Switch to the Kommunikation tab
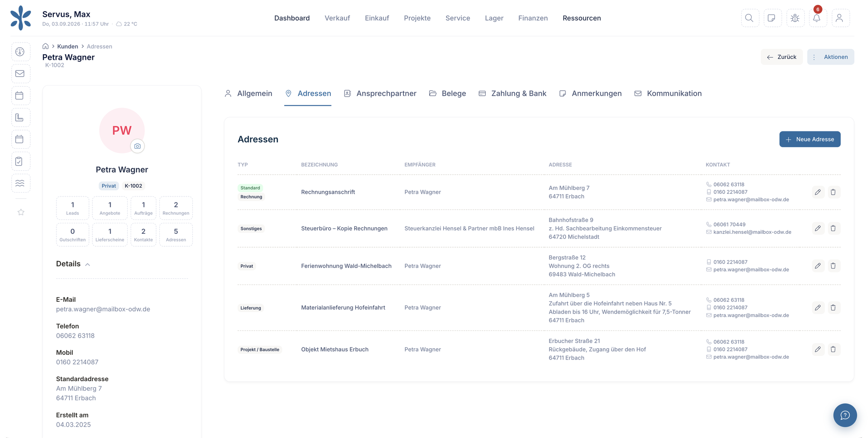Image resolution: width=868 pixels, height=438 pixels. 668,94
